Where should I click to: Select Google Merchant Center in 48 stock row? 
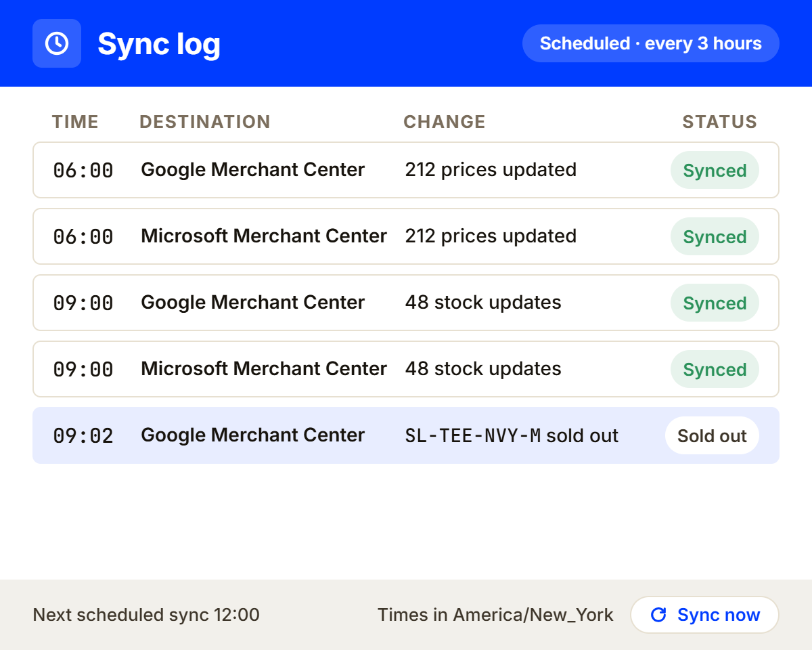coord(253,302)
